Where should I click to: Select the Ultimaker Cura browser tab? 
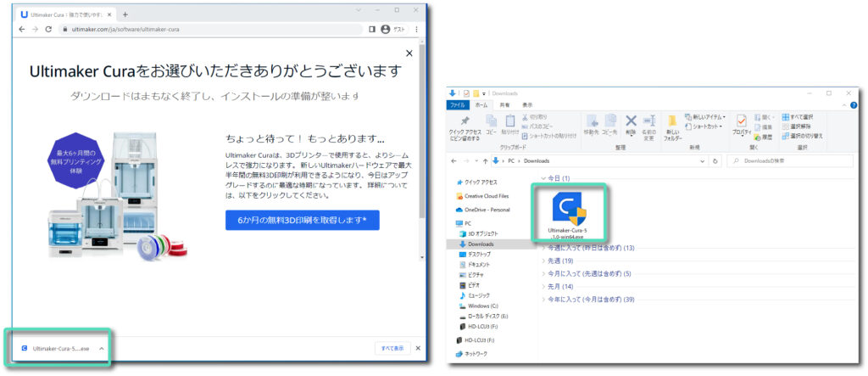(66, 14)
